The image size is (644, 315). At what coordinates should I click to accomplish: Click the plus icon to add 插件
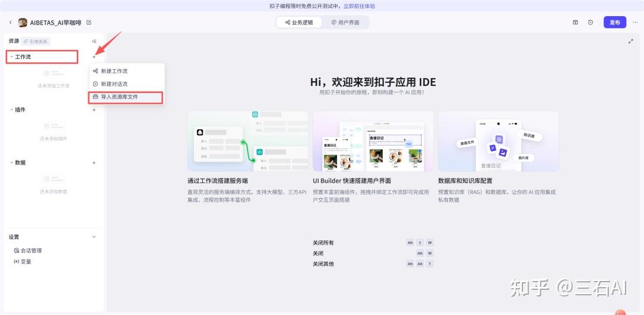click(x=94, y=110)
